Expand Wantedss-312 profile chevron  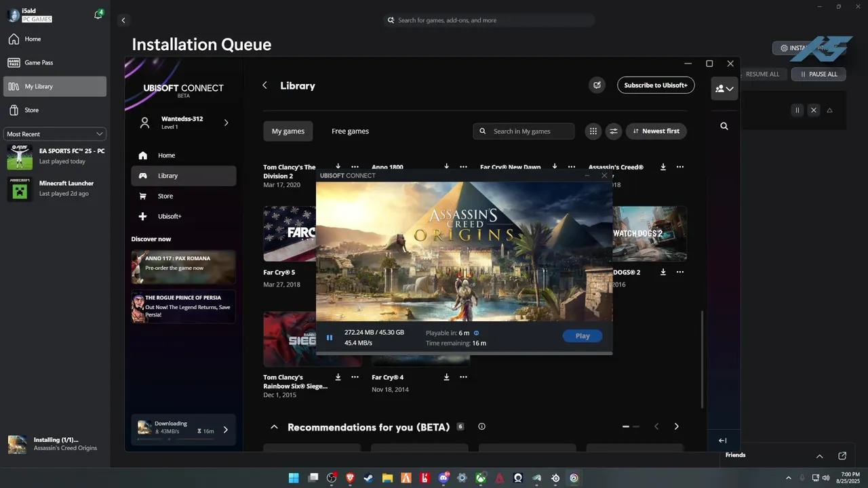[x=226, y=123]
